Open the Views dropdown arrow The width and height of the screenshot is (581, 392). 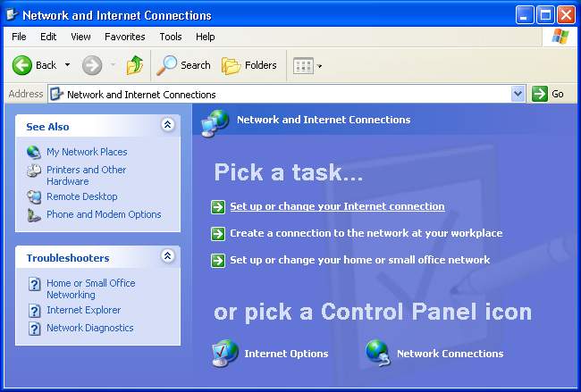coord(319,66)
